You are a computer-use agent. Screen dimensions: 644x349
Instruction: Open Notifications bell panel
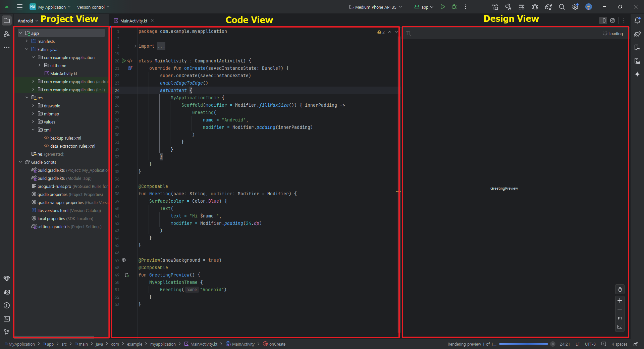(x=637, y=20)
